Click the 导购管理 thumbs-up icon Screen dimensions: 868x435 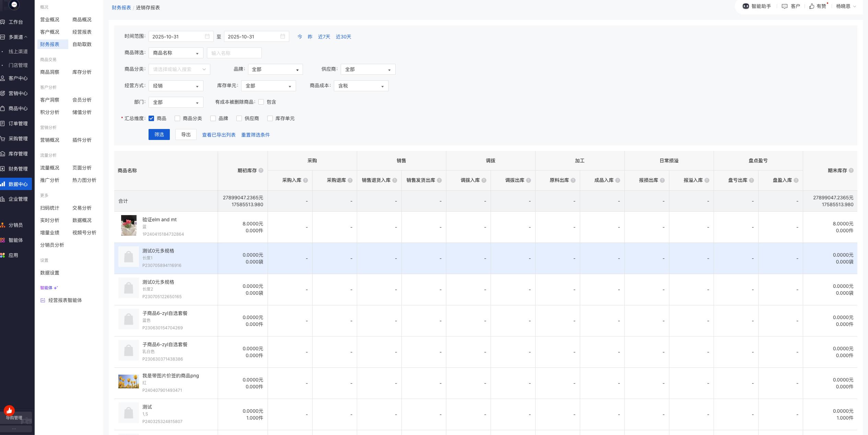(9, 410)
